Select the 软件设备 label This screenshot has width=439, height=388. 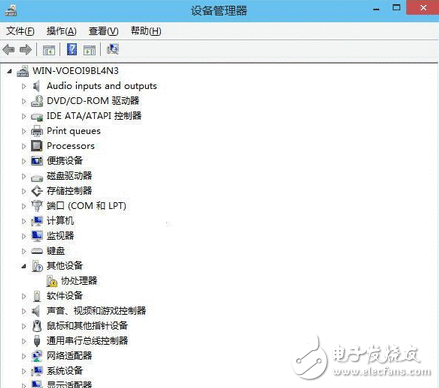pos(64,296)
